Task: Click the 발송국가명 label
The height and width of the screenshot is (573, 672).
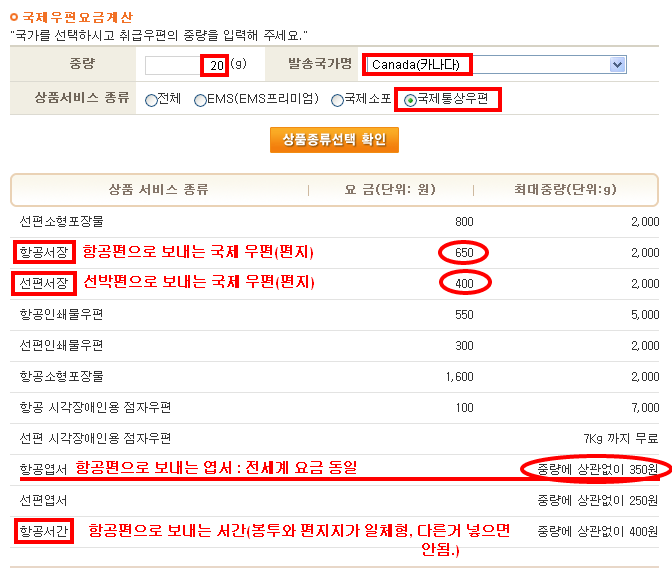Action: [x=320, y=63]
